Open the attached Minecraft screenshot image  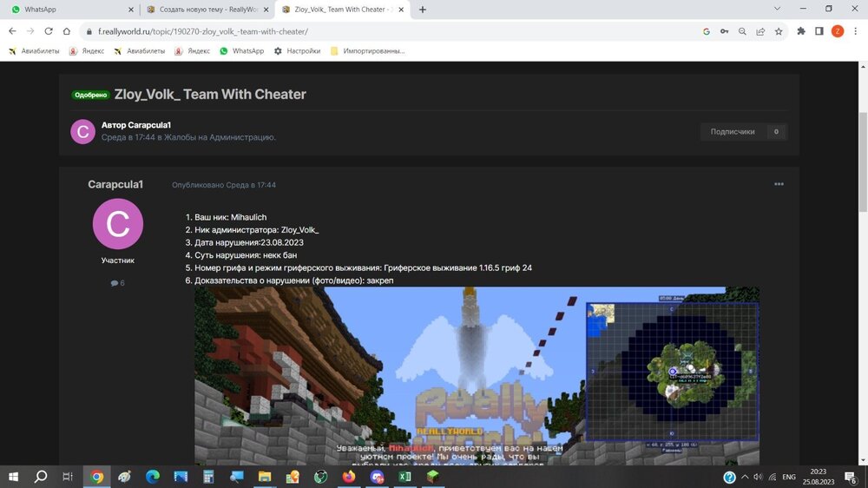(477, 376)
